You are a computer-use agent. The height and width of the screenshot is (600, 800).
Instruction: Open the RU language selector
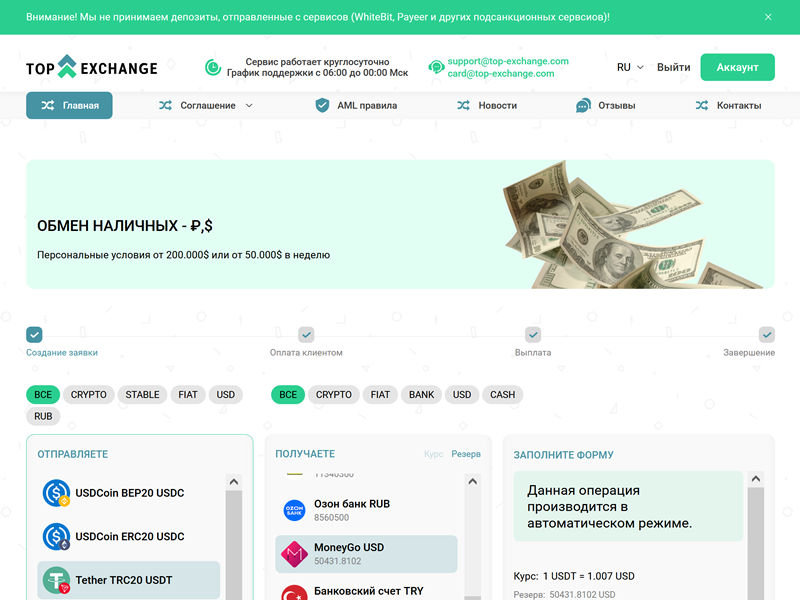point(629,67)
